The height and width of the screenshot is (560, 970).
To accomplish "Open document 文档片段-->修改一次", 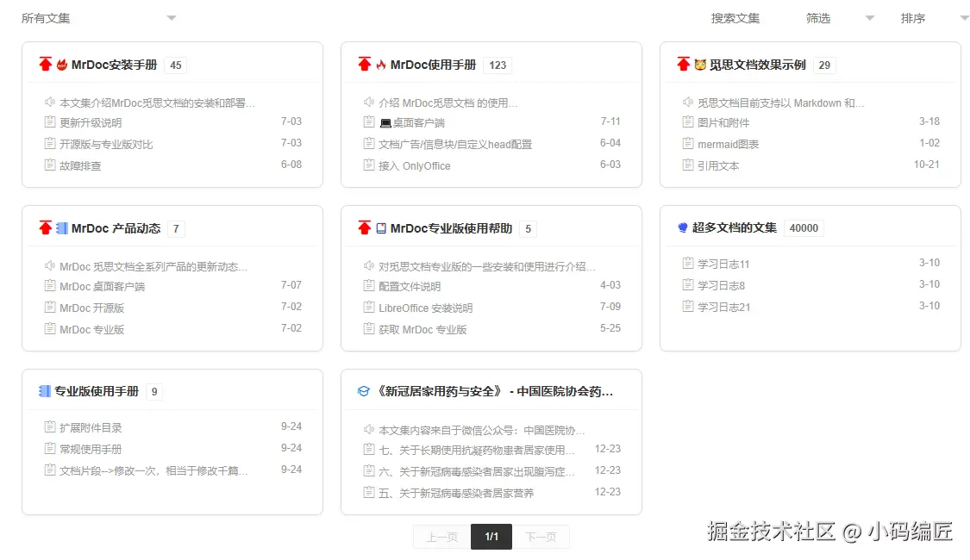I will coord(153,471).
